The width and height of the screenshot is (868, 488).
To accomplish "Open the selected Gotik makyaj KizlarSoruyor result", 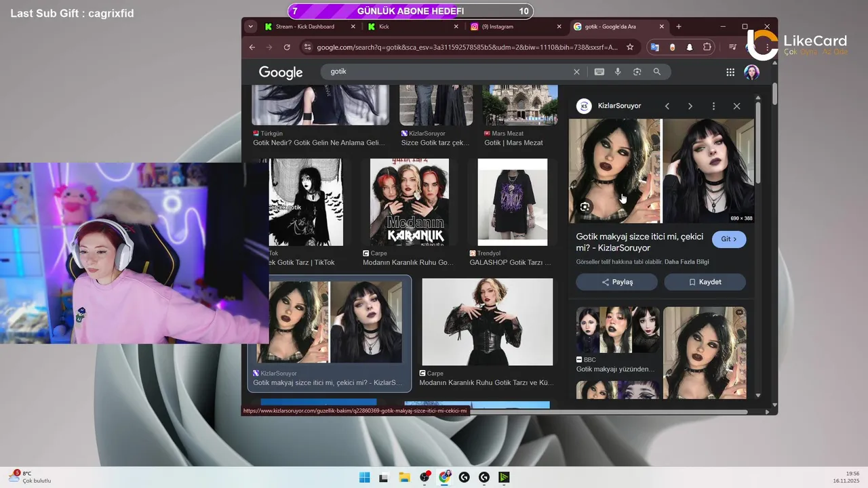I will pyautogui.click(x=330, y=333).
